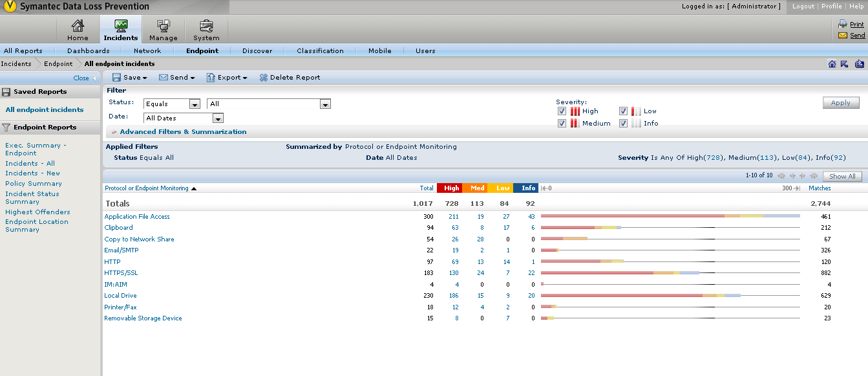Click the Delete Report icon
Image resolution: width=868 pixels, height=376 pixels.
264,78
